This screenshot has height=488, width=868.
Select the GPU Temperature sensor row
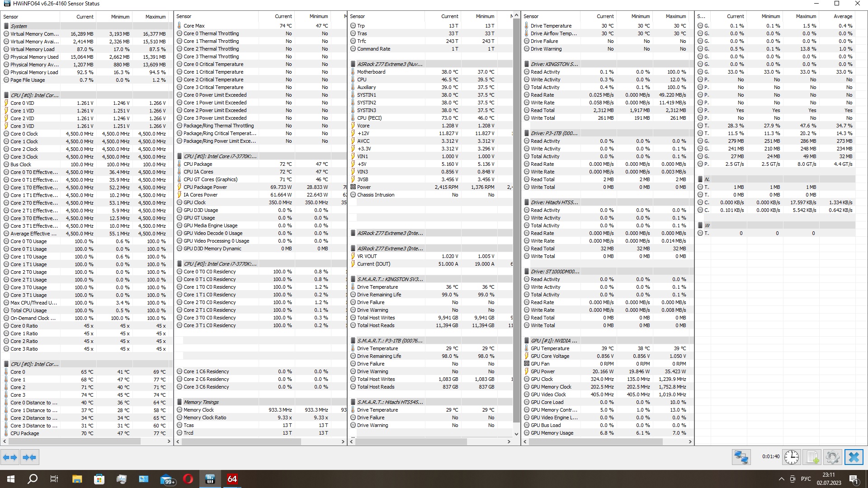point(550,348)
